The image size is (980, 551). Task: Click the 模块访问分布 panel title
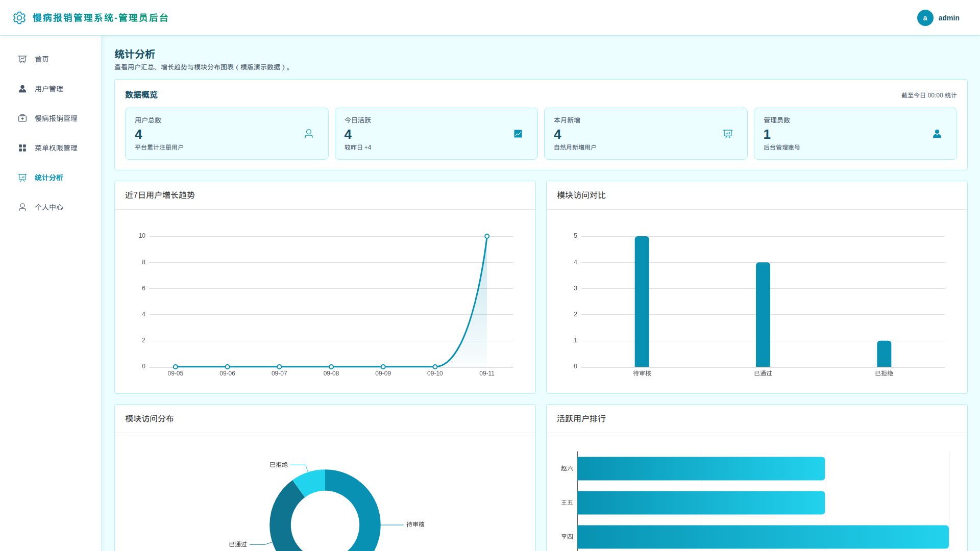click(x=150, y=419)
